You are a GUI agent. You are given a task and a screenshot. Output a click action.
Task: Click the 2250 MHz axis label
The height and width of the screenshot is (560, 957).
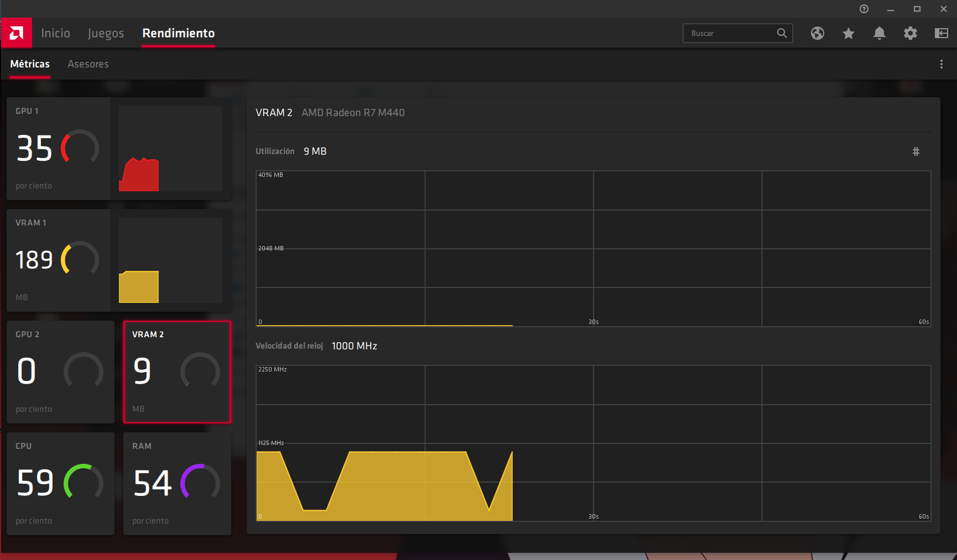pos(272,369)
